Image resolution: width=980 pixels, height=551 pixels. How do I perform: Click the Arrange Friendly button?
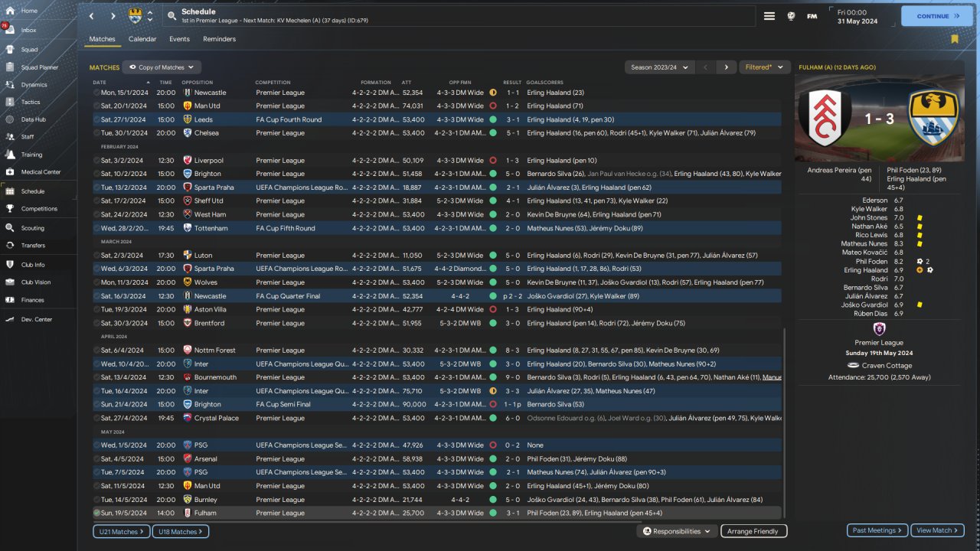(753, 531)
